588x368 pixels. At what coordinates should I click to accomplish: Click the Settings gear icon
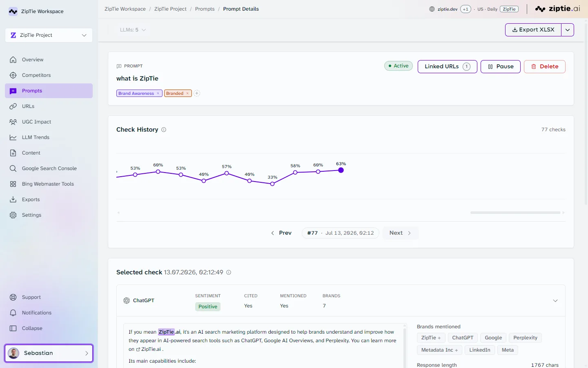(13, 215)
